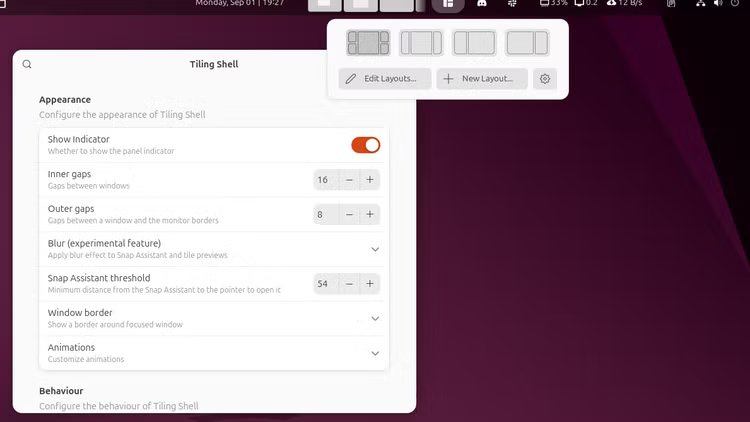
Task: Open layout settings gear icon
Action: [x=545, y=79]
